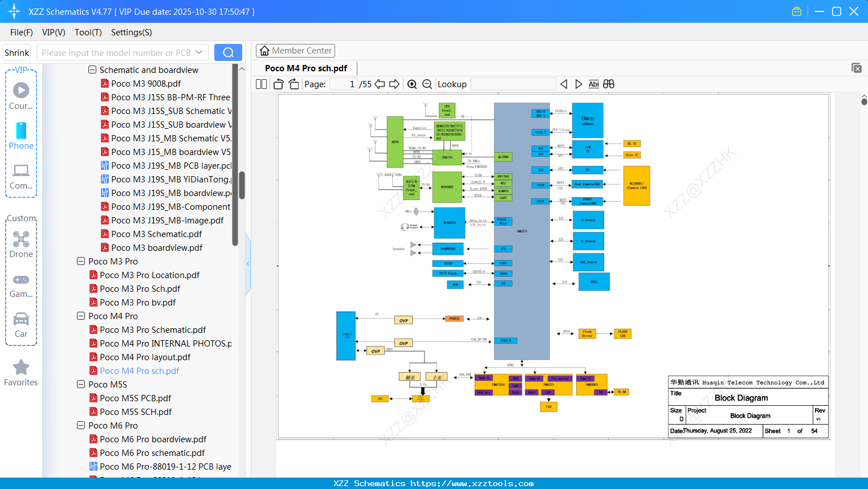868x489 pixels.
Task: Open Poco M3 Pro Schematic.pdf
Action: click(x=153, y=330)
